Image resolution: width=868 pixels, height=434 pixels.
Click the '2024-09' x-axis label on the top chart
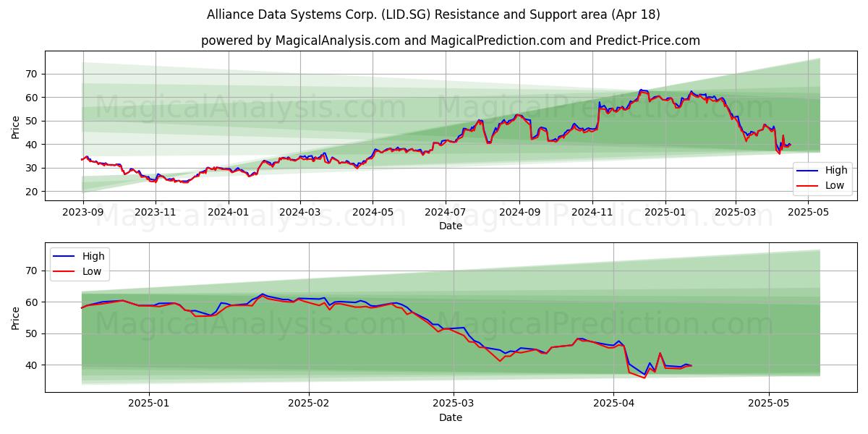[519, 213]
